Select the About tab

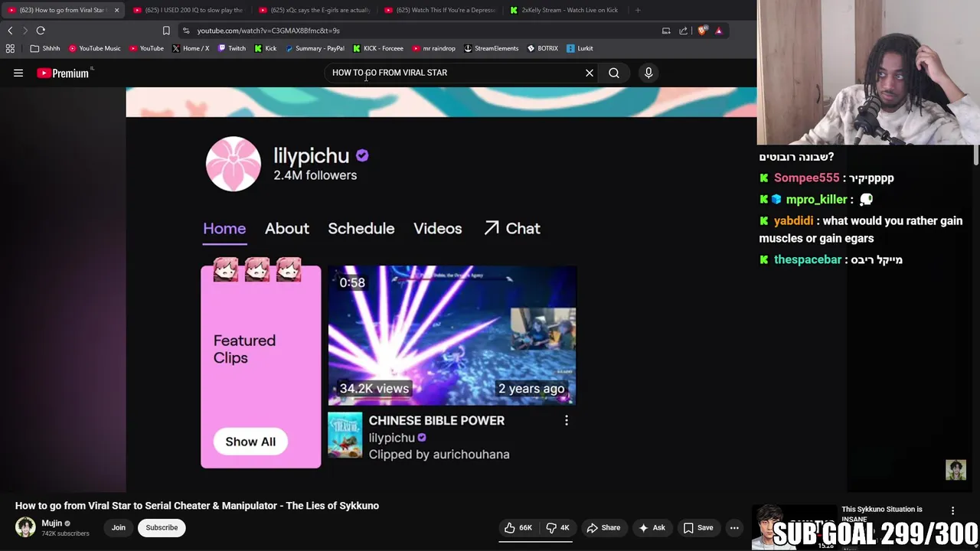coord(287,228)
